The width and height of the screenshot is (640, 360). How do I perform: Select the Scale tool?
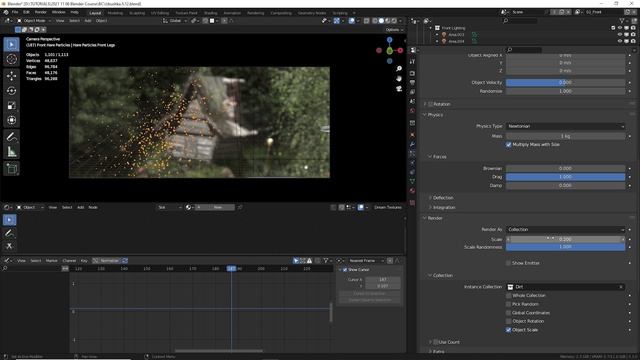point(11,105)
